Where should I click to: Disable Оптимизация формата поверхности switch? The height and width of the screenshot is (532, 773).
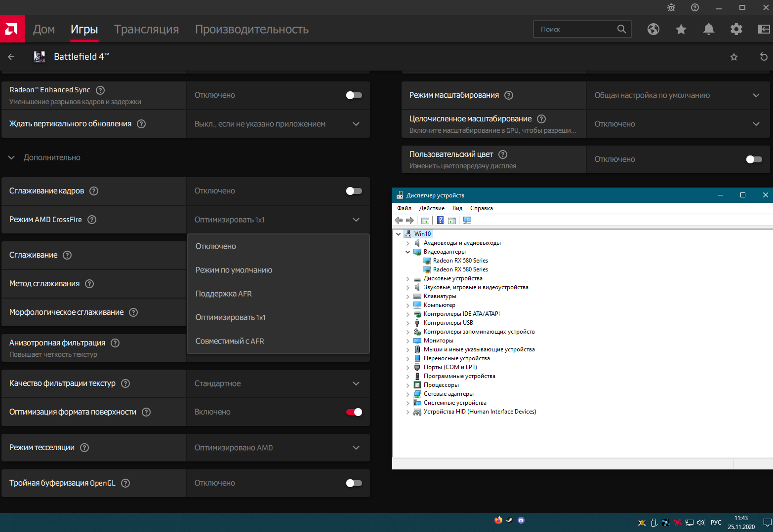pyautogui.click(x=354, y=412)
